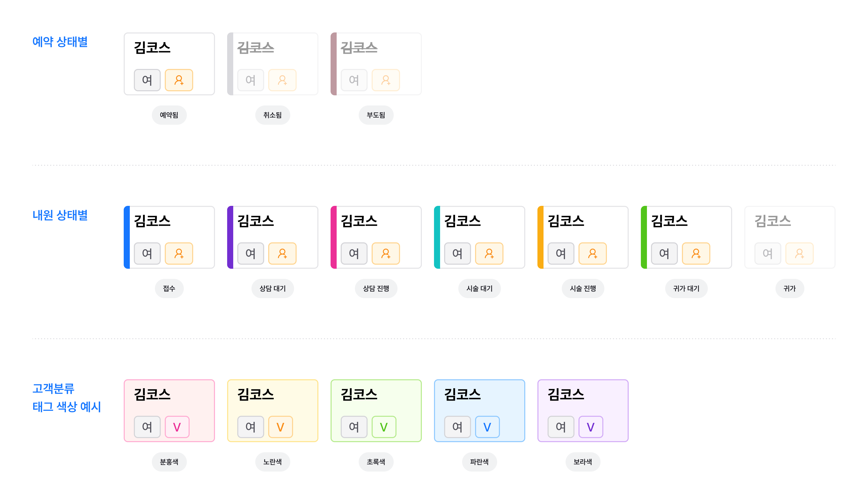
Task: Click new-patient icon on 귀가 대기 card
Action: tap(696, 254)
